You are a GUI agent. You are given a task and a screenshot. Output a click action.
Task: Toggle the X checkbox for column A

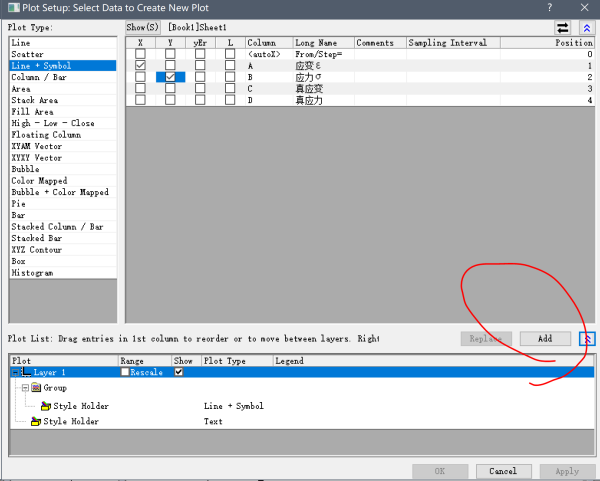pyautogui.click(x=140, y=65)
